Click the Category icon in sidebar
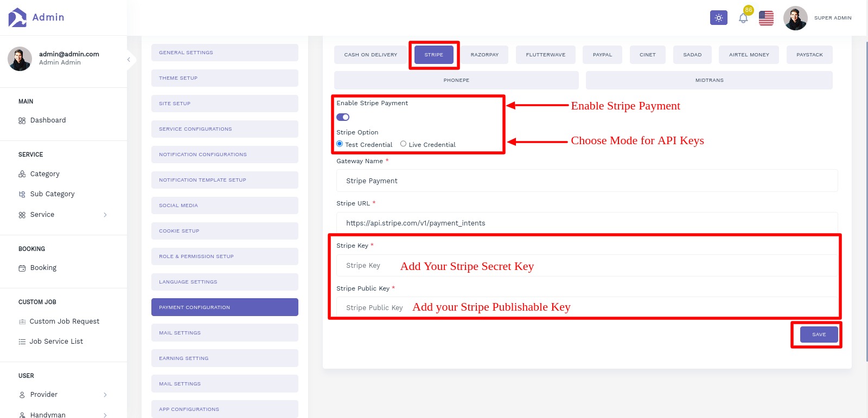The image size is (868, 418). [22, 174]
